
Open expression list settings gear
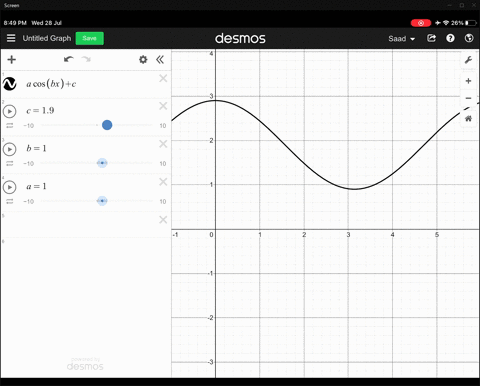pyautogui.click(x=143, y=60)
